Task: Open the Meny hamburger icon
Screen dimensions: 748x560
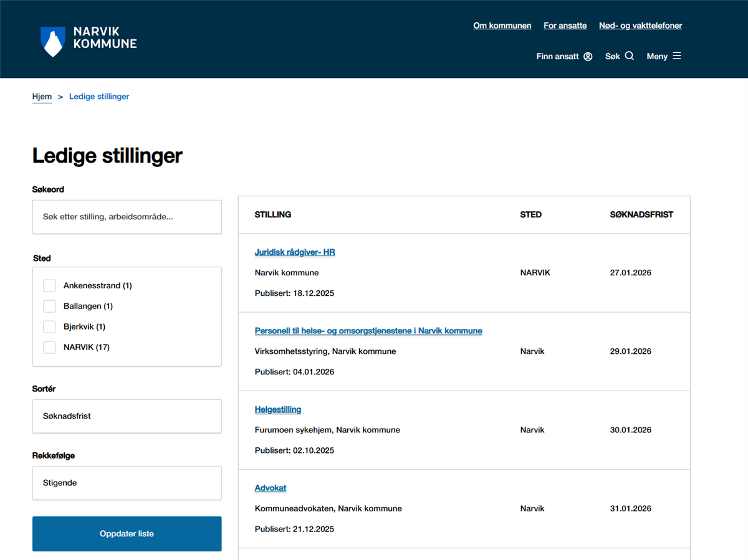Action: (x=677, y=56)
